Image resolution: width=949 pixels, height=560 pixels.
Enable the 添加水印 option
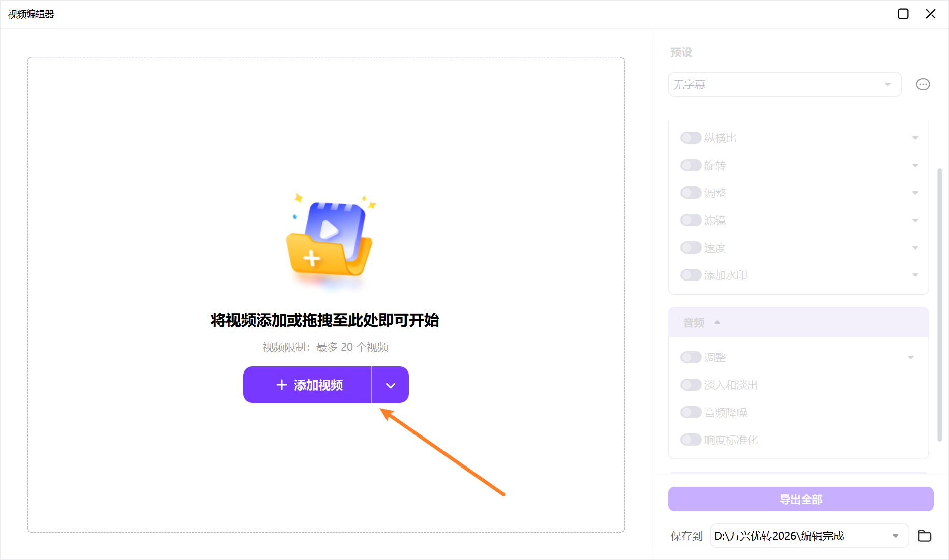[691, 274]
